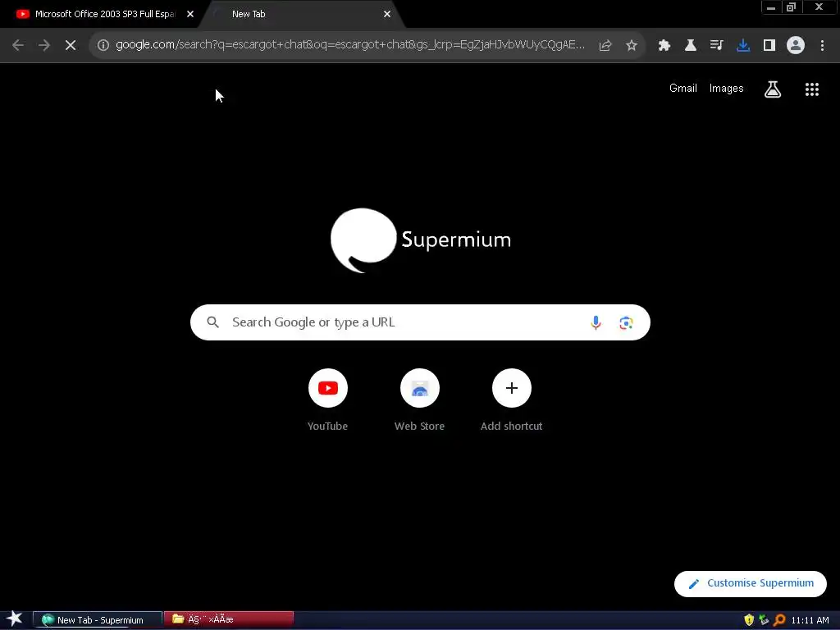840x630 pixels.
Task: Open the Gmail link
Action: (683, 89)
